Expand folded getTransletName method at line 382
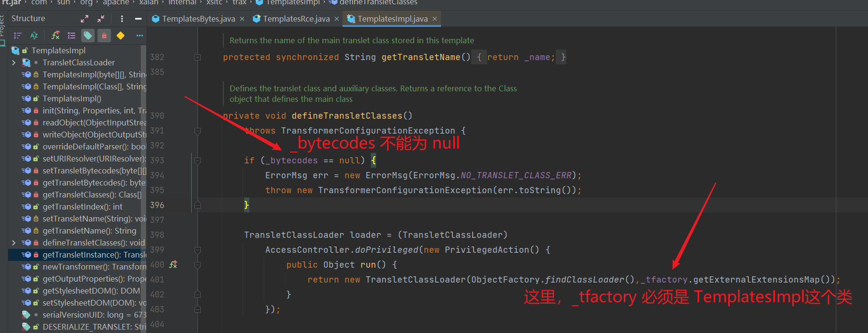Viewport: 868px width, 333px height. pyautogui.click(x=197, y=57)
